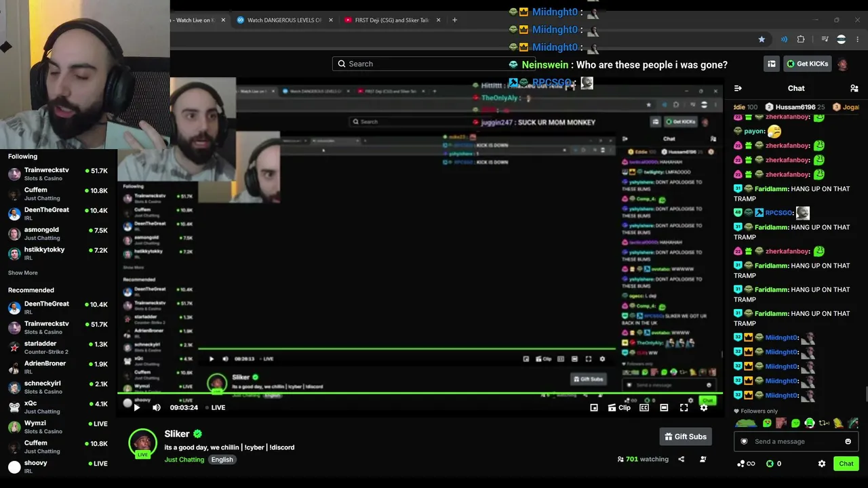Click the pepe frog quick emote
Image resolution: width=868 pixels, height=488 pixels.
coord(745,424)
